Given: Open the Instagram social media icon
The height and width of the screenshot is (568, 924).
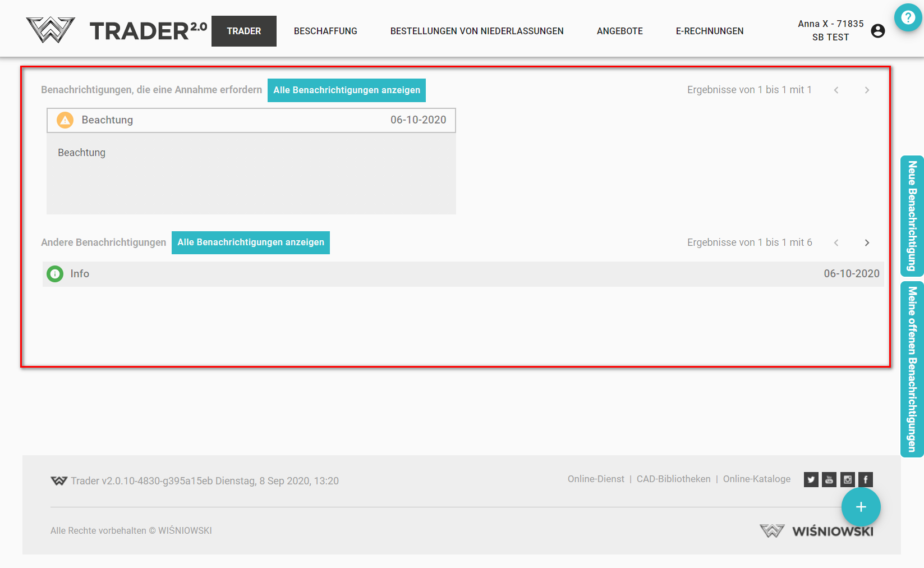Looking at the screenshot, I should [x=848, y=479].
